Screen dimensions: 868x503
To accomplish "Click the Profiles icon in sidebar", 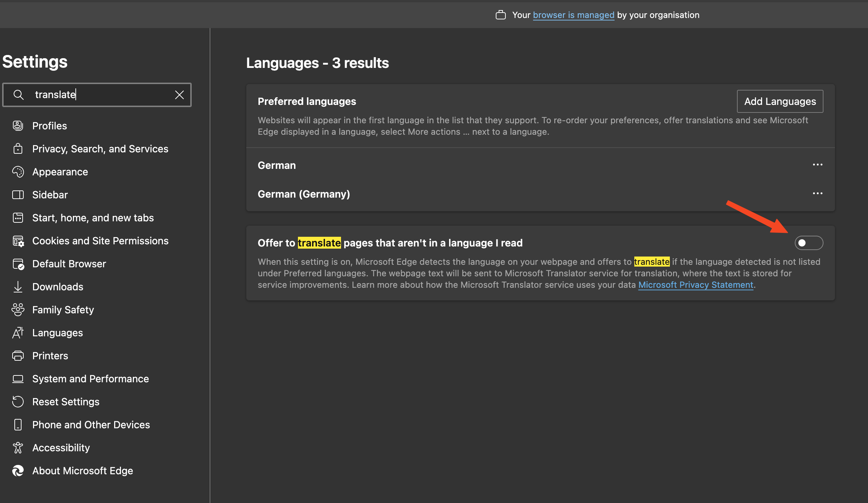I will click(x=18, y=126).
